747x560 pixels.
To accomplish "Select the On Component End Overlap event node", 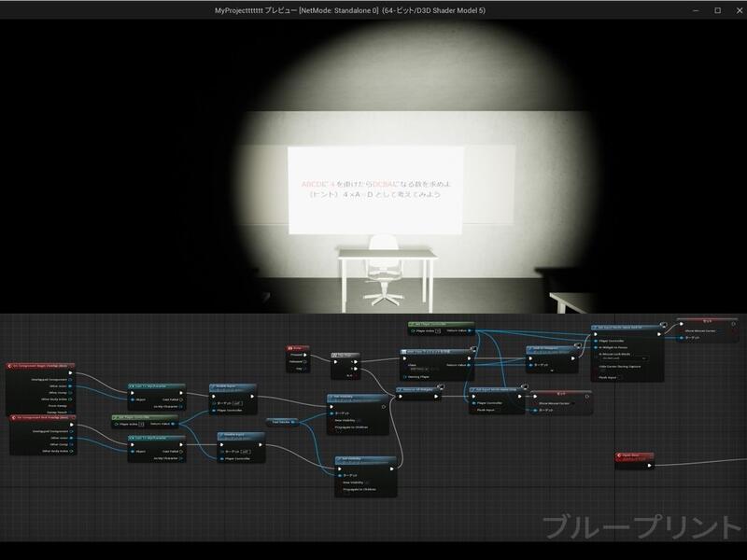I will [41, 417].
